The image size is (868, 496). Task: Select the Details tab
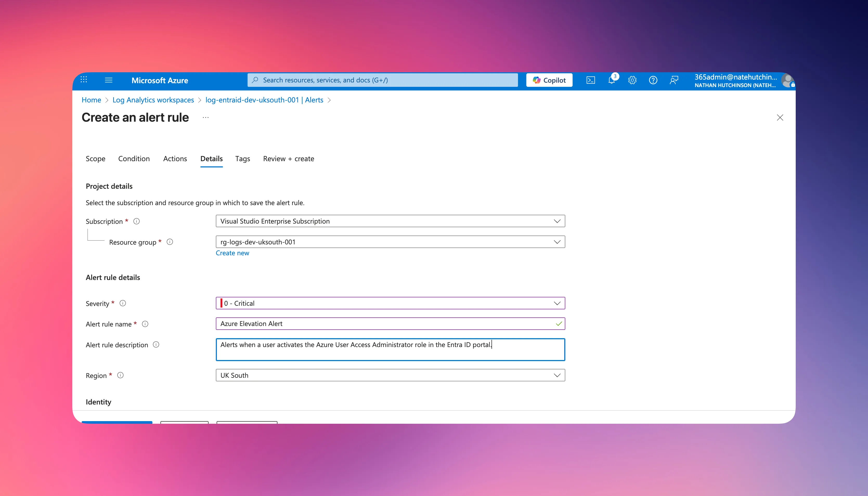coord(212,159)
